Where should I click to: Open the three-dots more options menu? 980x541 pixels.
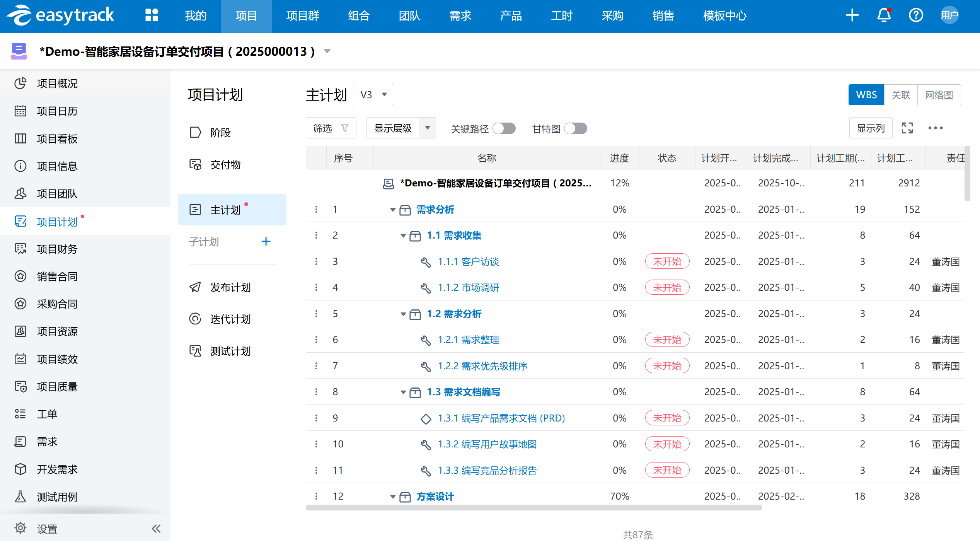(x=936, y=128)
